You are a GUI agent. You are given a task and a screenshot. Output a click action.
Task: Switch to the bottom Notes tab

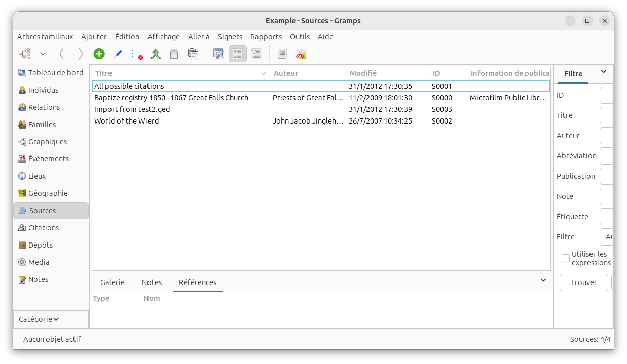coord(152,282)
